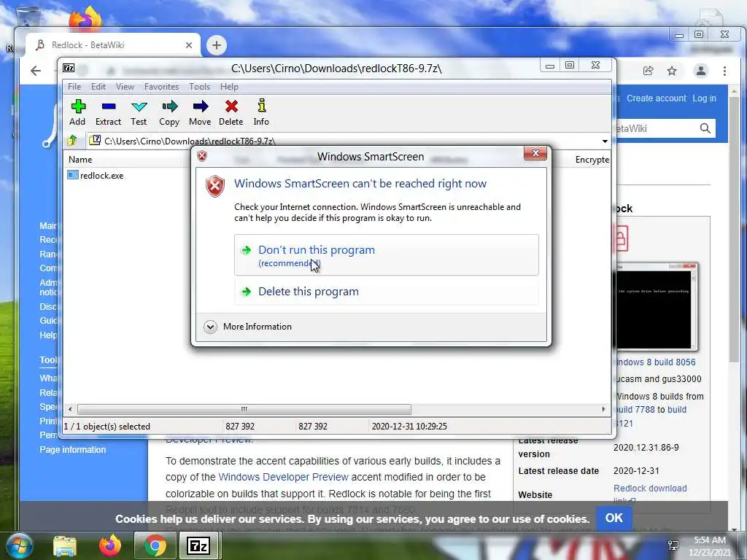The image size is (747, 560).
Task: Select the Redlock - BetaWiki tab
Action: 112,45
